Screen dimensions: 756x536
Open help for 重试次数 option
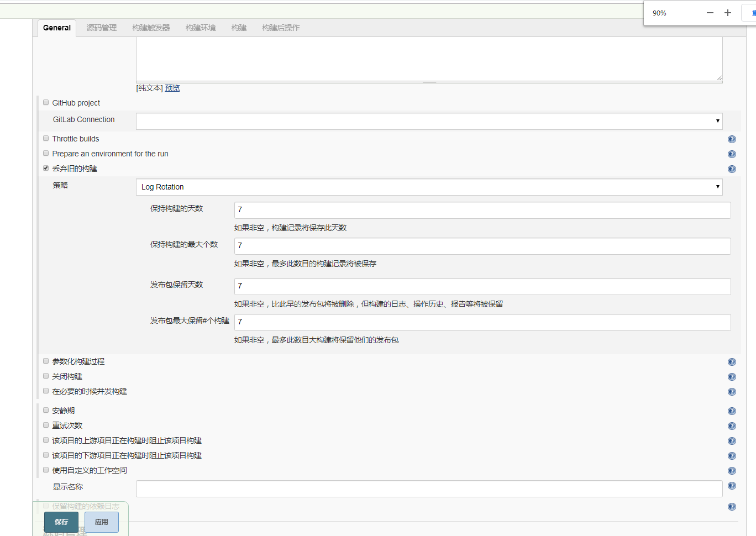(732, 425)
